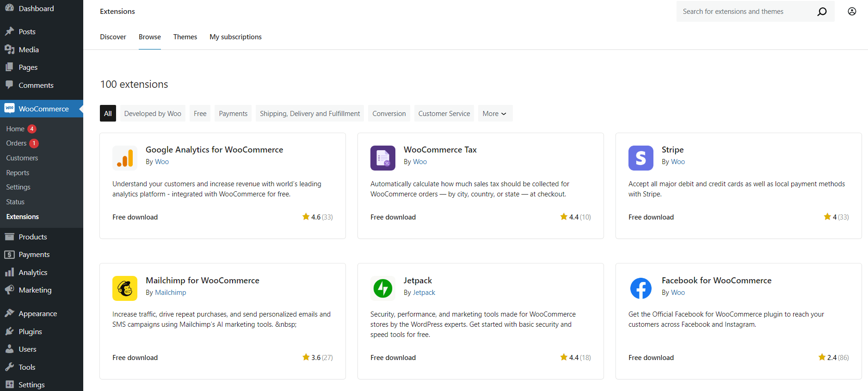Open the Extensions submenu item
This screenshot has width=868, height=391.
click(x=23, y=217)
